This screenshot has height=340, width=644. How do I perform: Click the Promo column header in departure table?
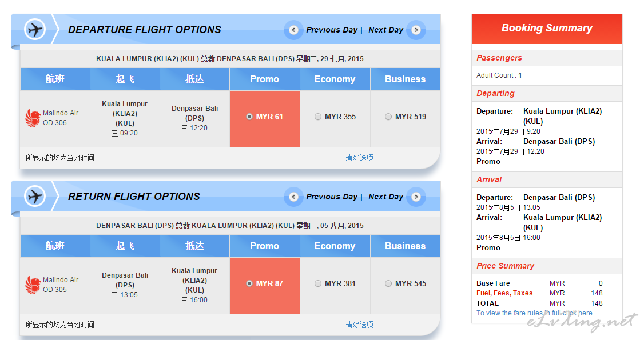(x=264, y=79)
